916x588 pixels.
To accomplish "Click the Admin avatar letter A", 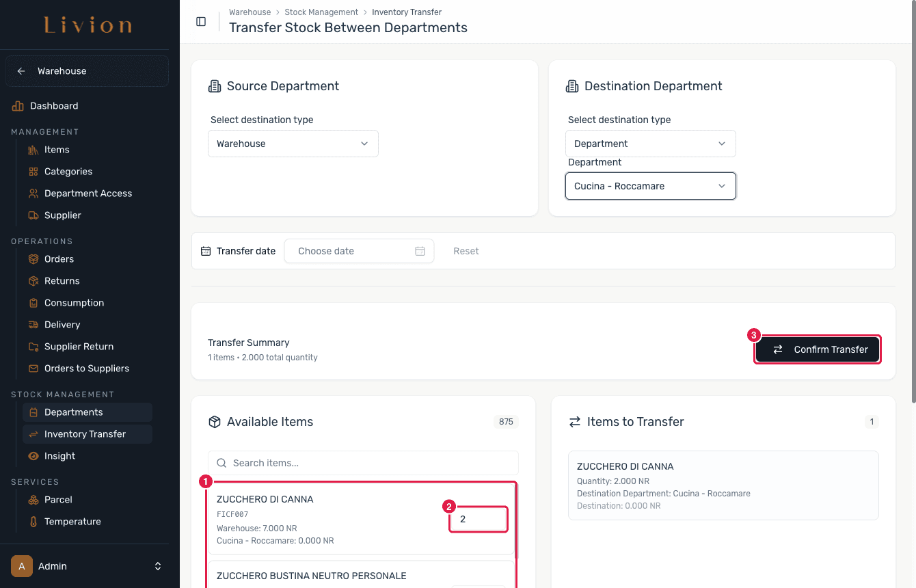I will coord(22,566).
